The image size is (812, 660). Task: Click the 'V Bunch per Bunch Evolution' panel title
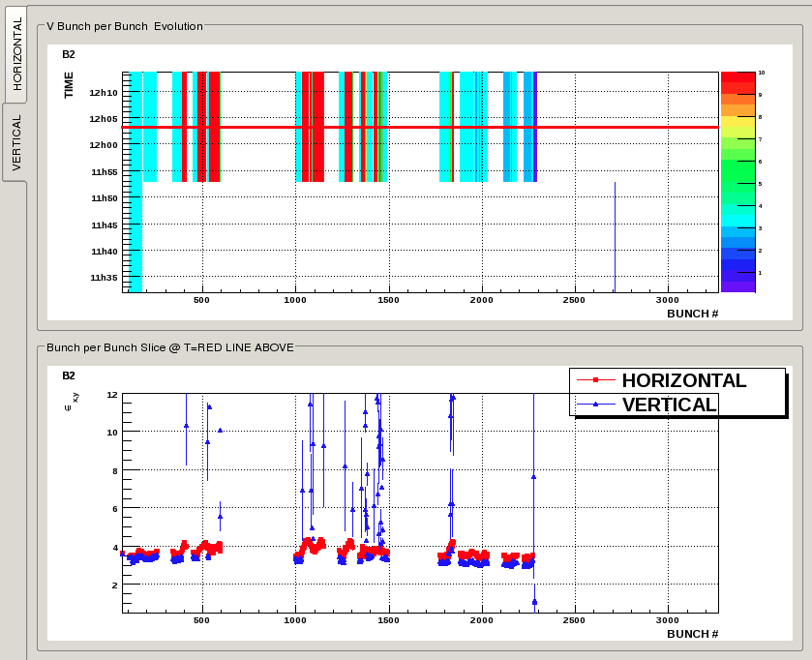coord(125,26)
